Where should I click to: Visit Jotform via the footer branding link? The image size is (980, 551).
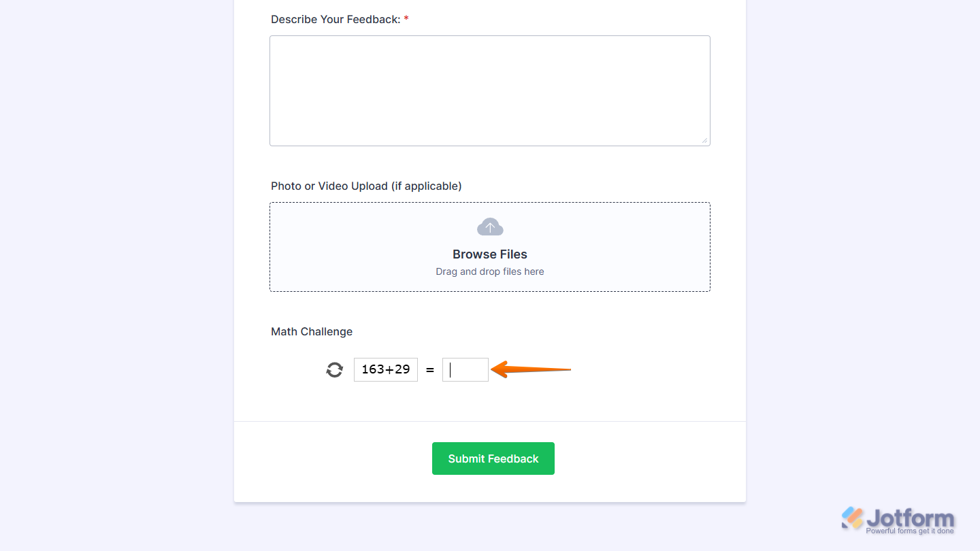pyautogui.click(x=898, y=518)
